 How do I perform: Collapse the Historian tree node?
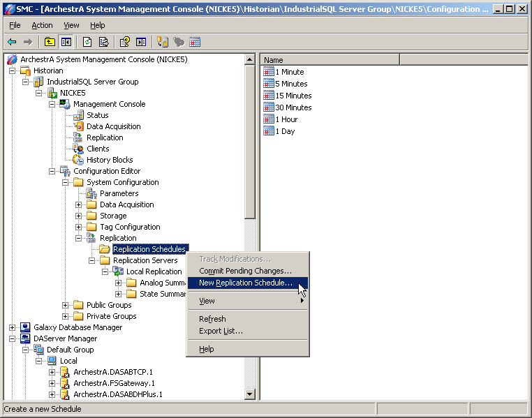pos(12,70)
